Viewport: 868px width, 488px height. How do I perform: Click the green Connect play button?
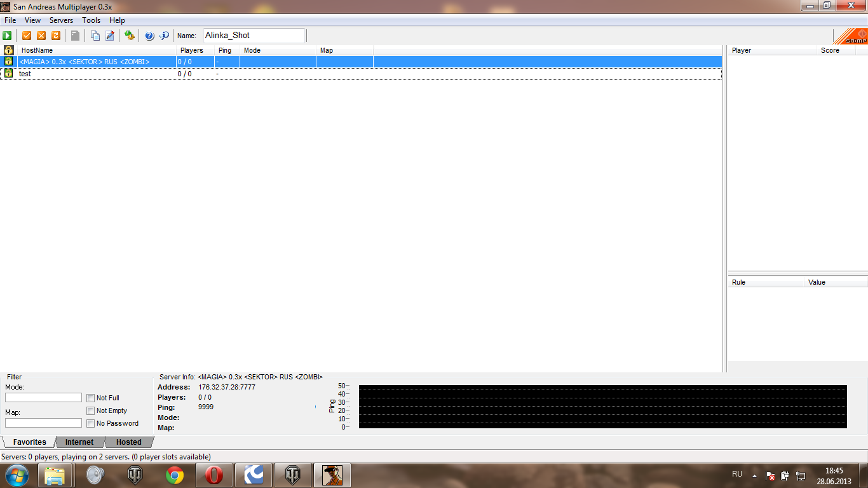[x=7, y=36]
